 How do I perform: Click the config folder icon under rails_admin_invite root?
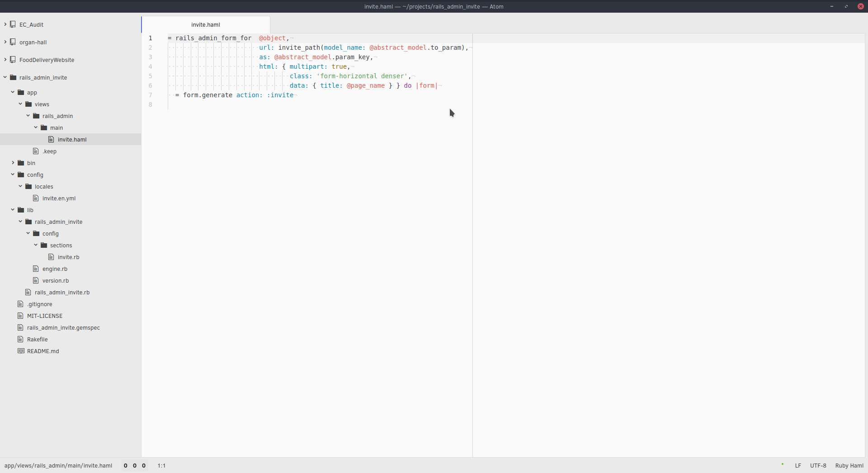coord(21,175)
